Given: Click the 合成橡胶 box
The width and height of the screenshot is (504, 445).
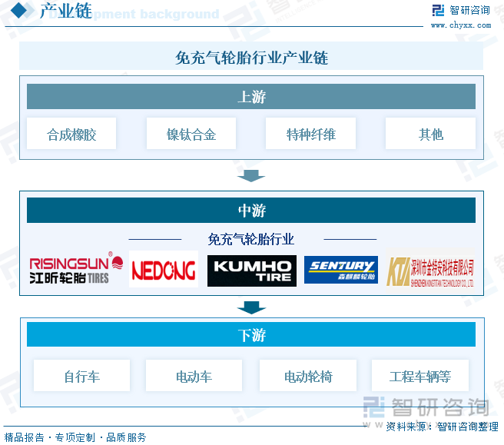Looking at the screenshot, I should pos(71,134).
